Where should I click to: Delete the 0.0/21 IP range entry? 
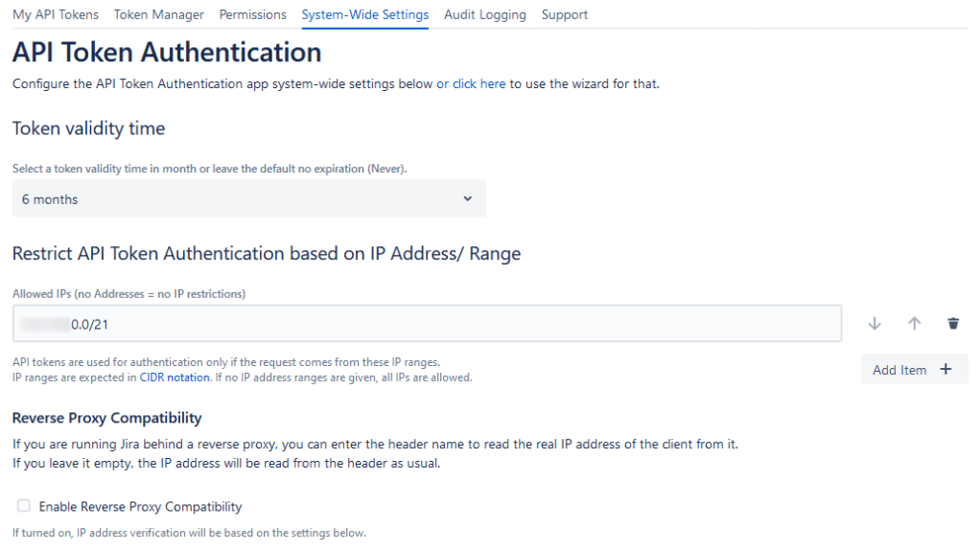[x=953, y=324]
